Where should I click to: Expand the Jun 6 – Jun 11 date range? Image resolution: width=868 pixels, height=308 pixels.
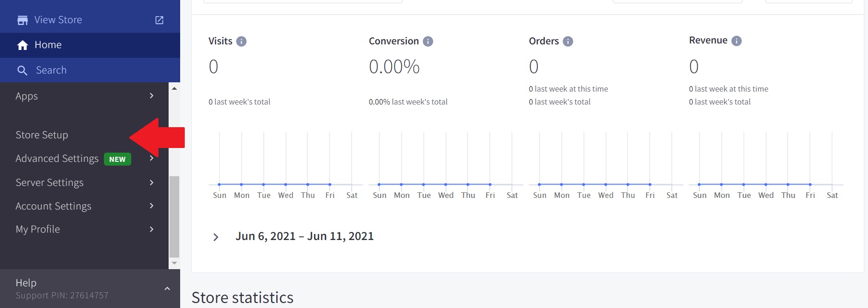(x=216, y=237)
